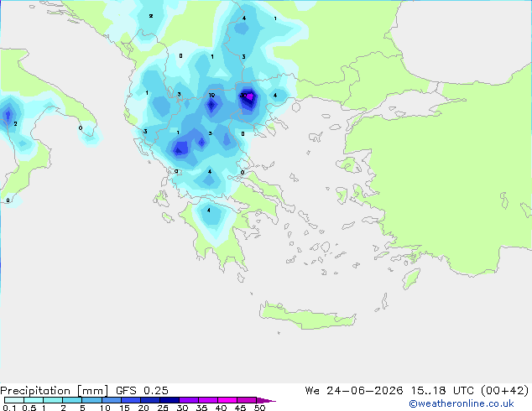This screenshot has height=411, width=532.
Task: Pick the 10–15 mm legend color swatch
Action: click(111, 400)
